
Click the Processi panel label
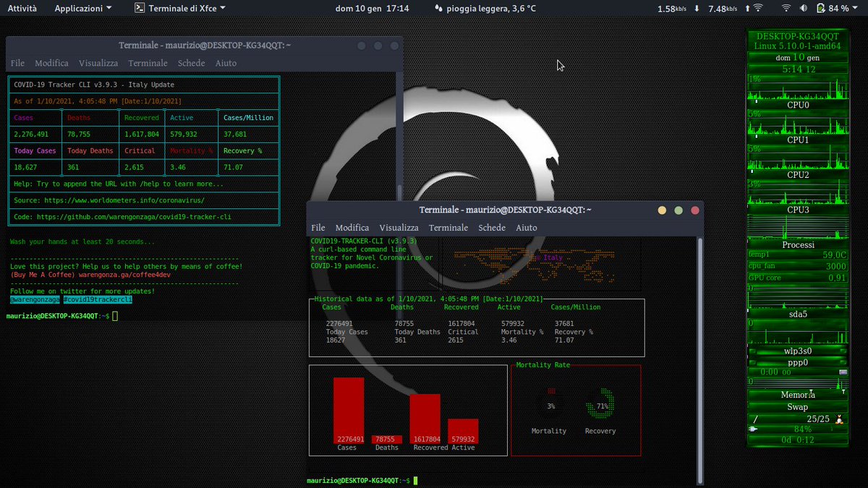click(798, 244)
